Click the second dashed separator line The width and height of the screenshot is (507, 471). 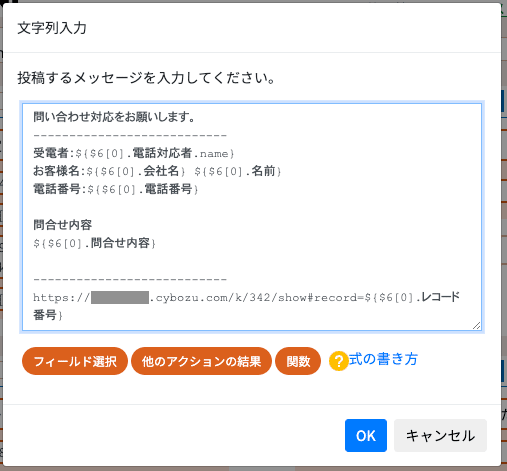click(130, 279)
